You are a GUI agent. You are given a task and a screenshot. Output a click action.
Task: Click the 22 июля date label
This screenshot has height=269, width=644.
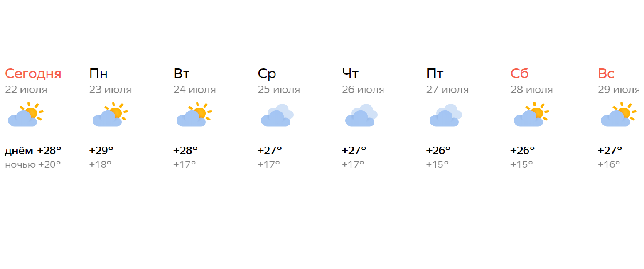tap(26, 90)
